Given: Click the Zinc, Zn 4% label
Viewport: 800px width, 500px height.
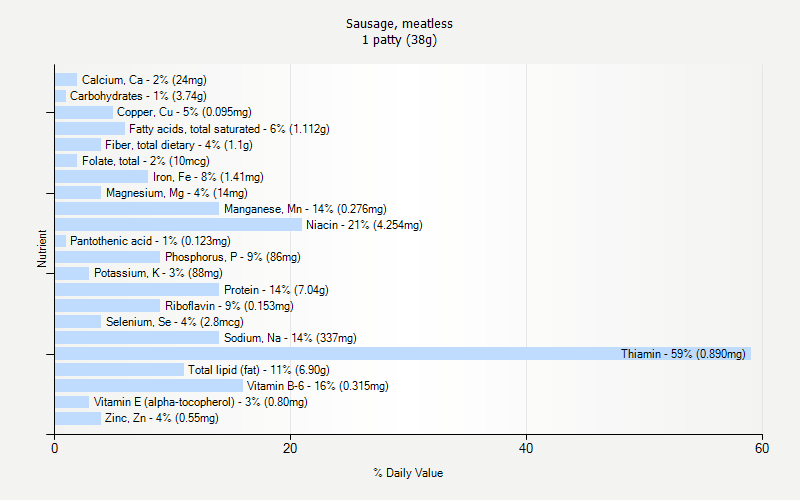Looking at the screenshot, I should tap(162, 418).
